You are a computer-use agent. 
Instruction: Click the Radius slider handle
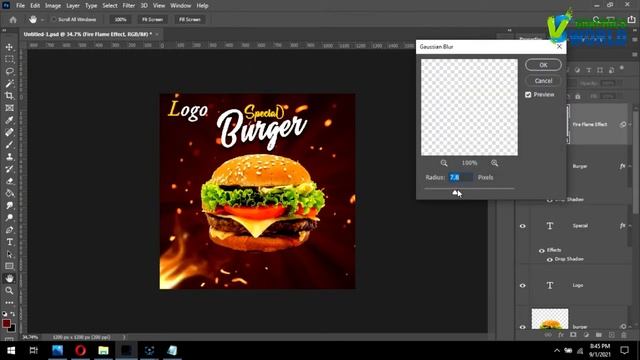click(x=455, y=193)
